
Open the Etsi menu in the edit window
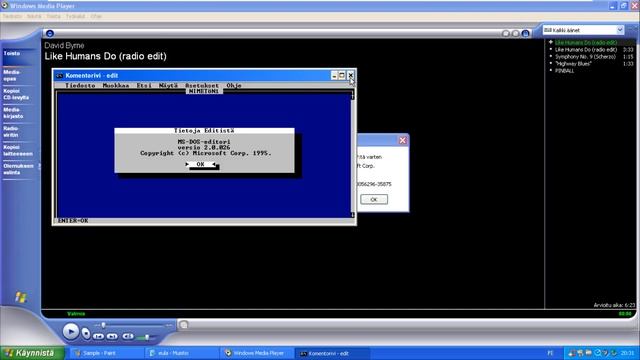click(x=144, y=86)
